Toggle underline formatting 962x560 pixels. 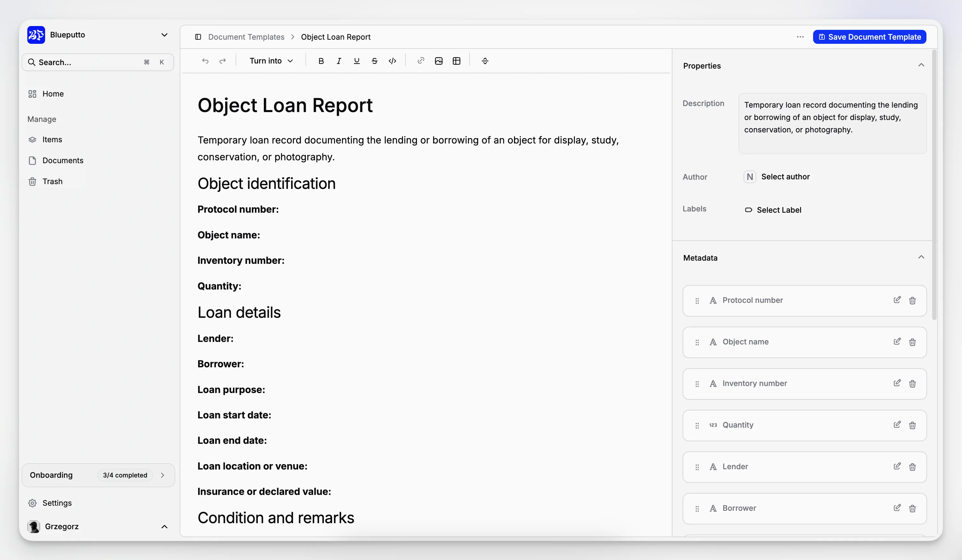click(357, 61)
